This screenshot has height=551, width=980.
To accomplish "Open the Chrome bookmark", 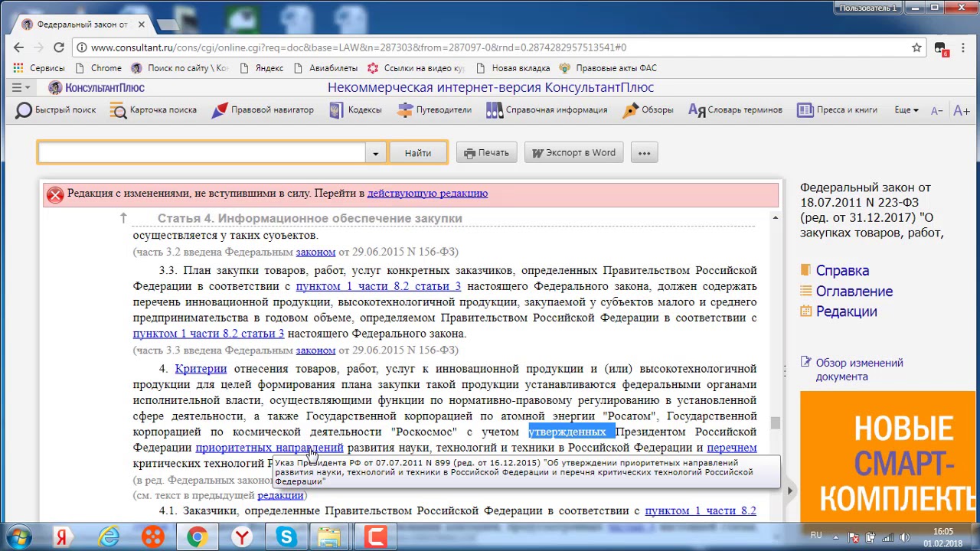I will click(98, 68).
